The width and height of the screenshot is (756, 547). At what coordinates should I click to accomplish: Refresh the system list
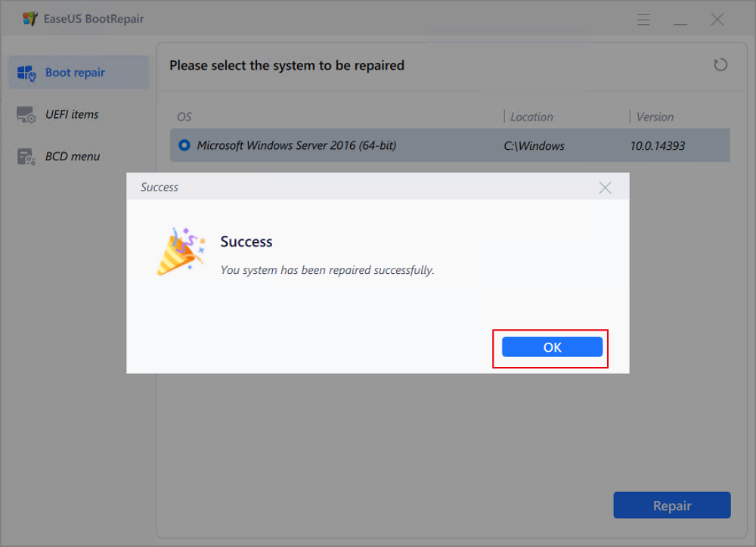pyautogui.click(x=720, y=65)
